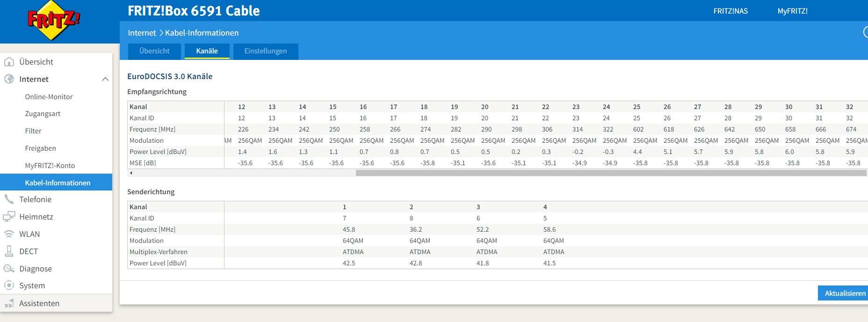Switch to the Übersicht tab
Screen dimensions: 868x322
(x=154, y=51)
